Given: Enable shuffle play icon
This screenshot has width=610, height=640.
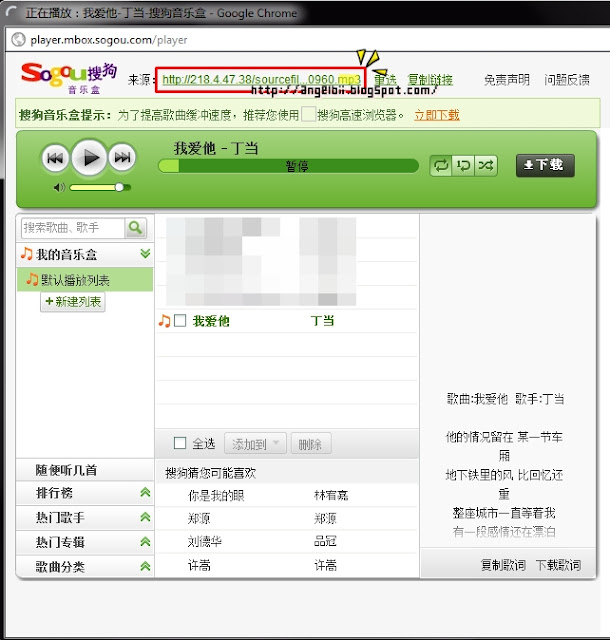Looking at the screenshot, I should pyautogui.click(x=486, y=166).
